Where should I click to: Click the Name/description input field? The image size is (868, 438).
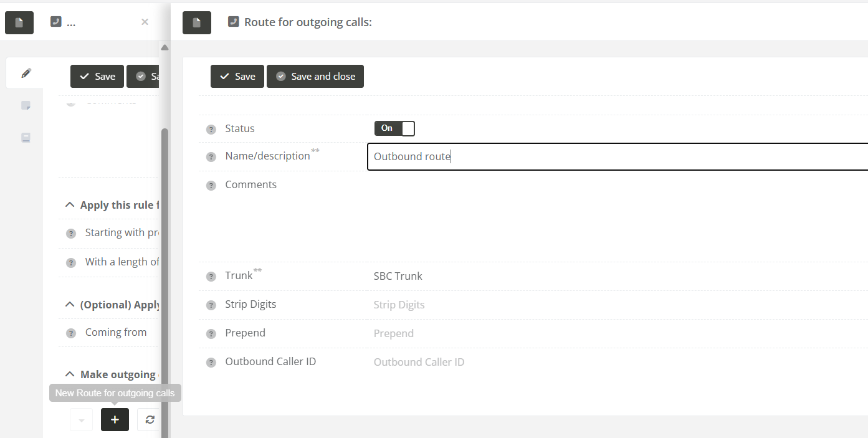pos(617,156)
